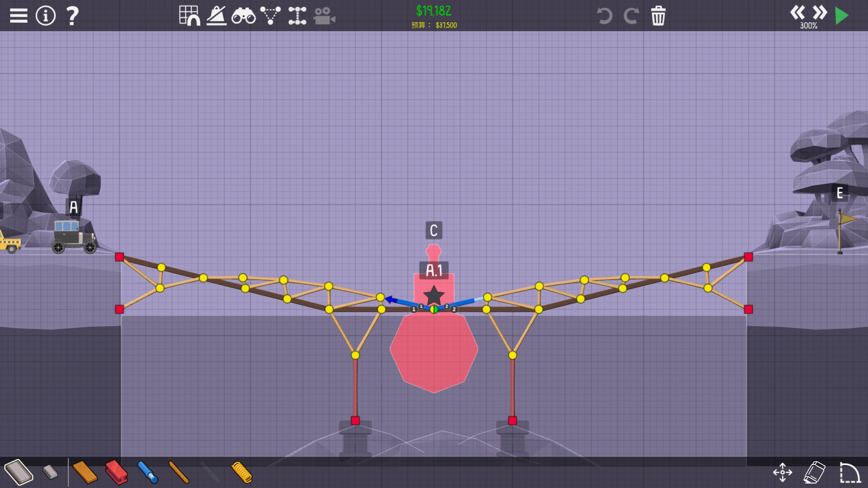Select the wood material
This screenshot has height=488, width=868.
coord(85,472)
